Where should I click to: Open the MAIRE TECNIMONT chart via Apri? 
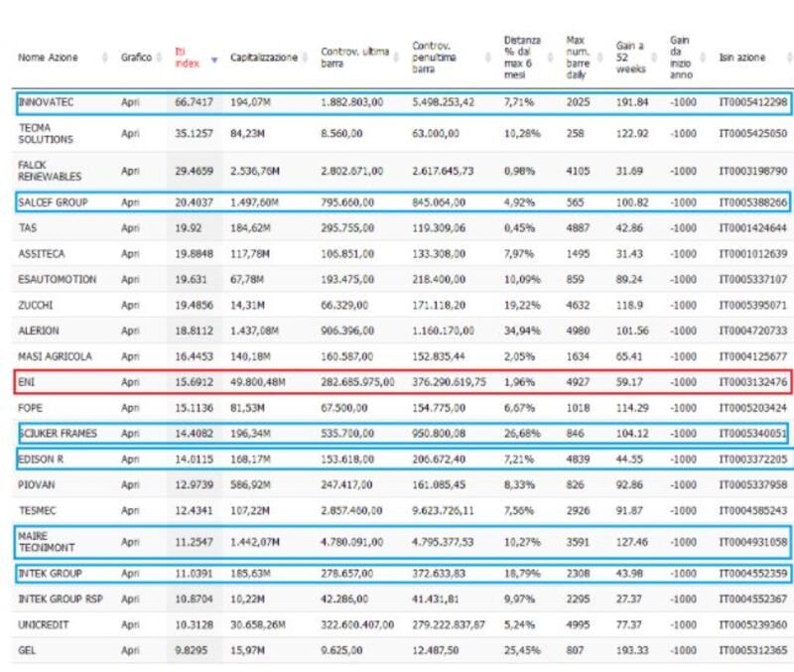[x=130, y=542]
